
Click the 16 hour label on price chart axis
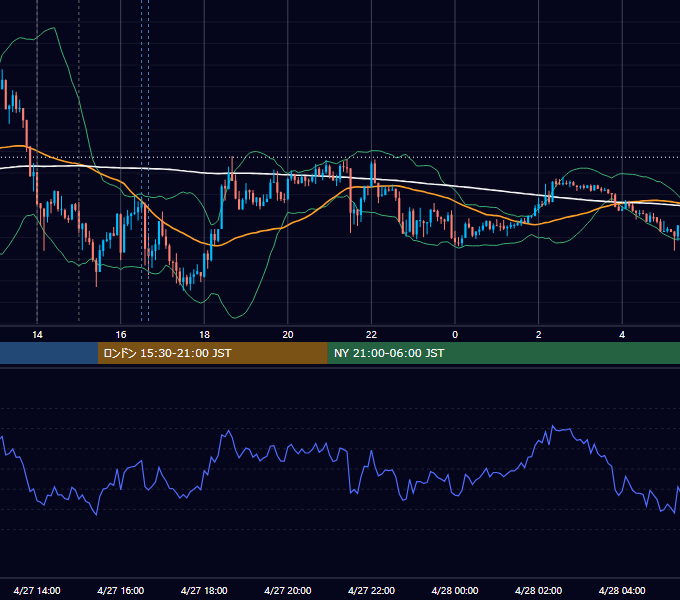click(x=121, y=335)
